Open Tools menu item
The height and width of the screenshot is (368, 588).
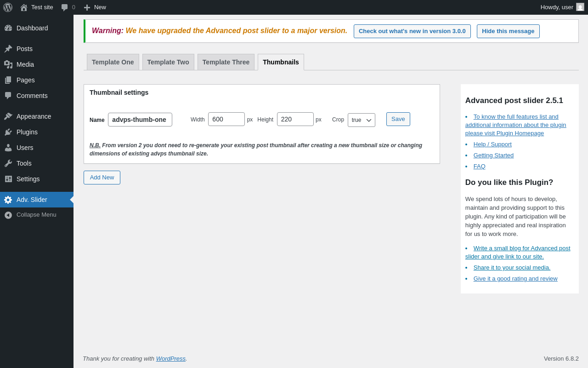(x=37, y=163)
